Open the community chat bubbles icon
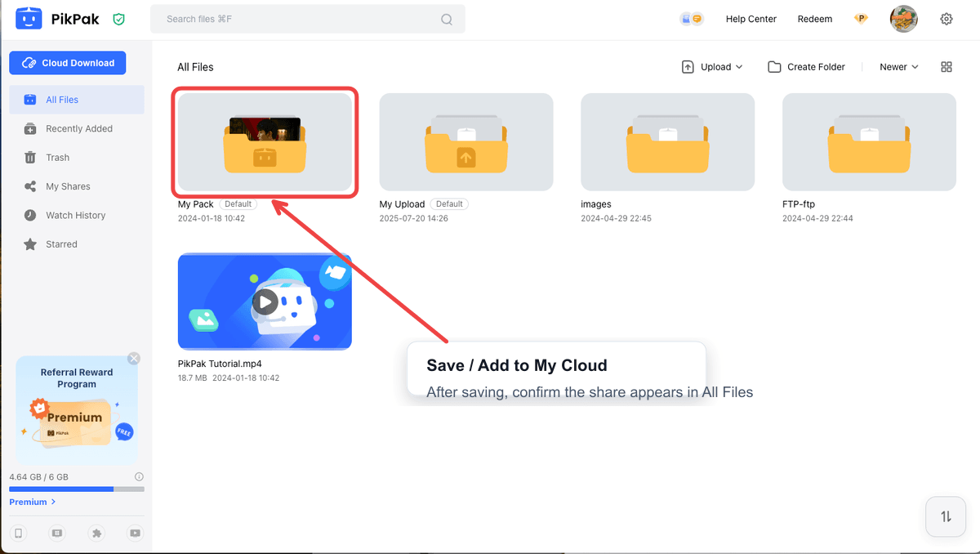The height and width of the screenshot is (554, 980). tap(692, 19)
